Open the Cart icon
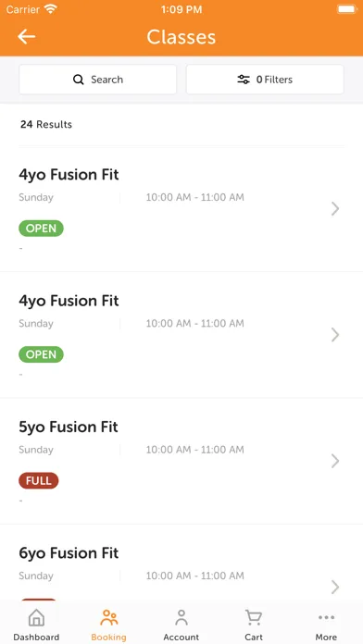Screen dimensions: 363x644 [x=254, y=618]
